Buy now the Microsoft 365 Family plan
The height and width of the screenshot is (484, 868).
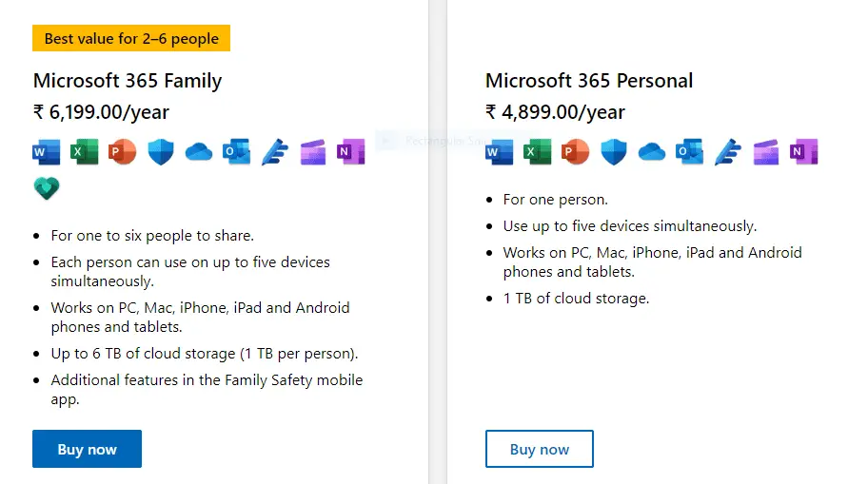(87, 449)
